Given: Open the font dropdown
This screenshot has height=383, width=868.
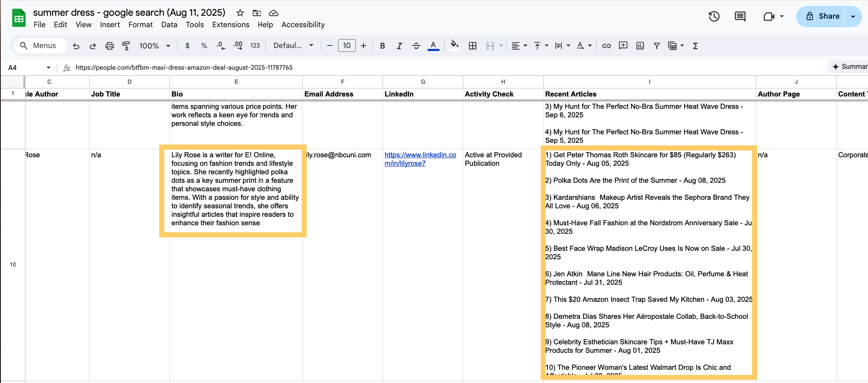Looking at the screenshot, I should (293, 45).
